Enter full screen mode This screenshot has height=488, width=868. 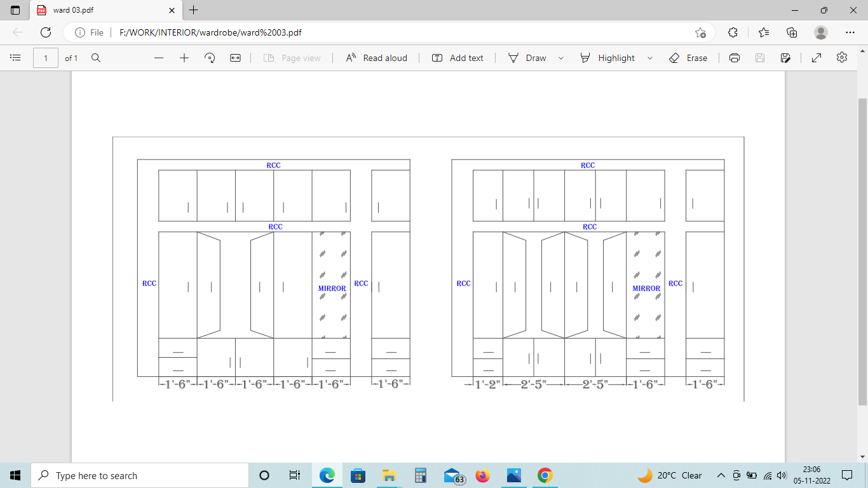pos(817,58)
